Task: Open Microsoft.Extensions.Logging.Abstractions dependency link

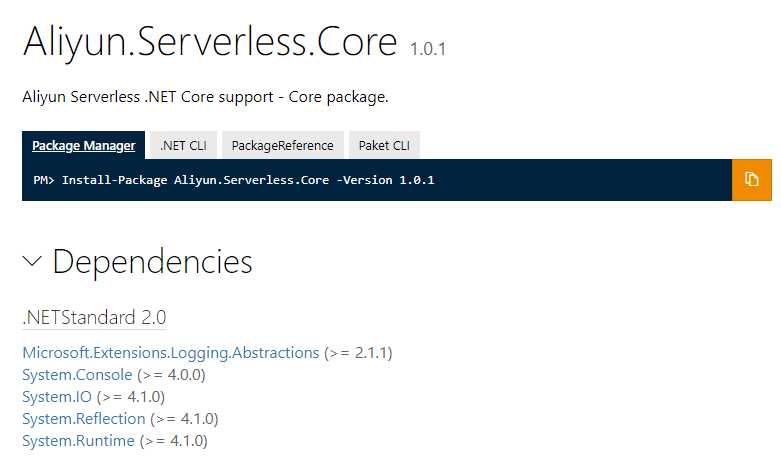Action: click(x=171, y=352)
